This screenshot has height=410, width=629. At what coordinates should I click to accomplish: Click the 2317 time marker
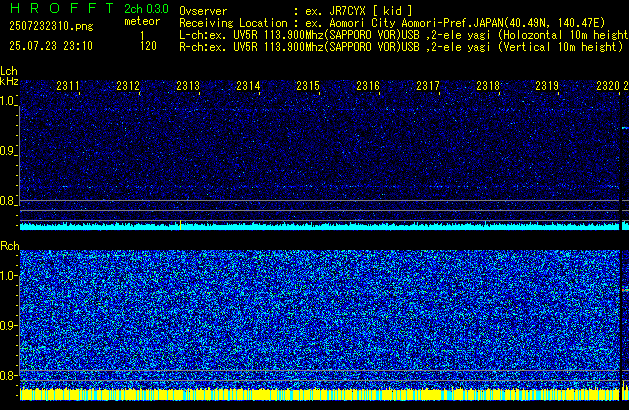428,86
